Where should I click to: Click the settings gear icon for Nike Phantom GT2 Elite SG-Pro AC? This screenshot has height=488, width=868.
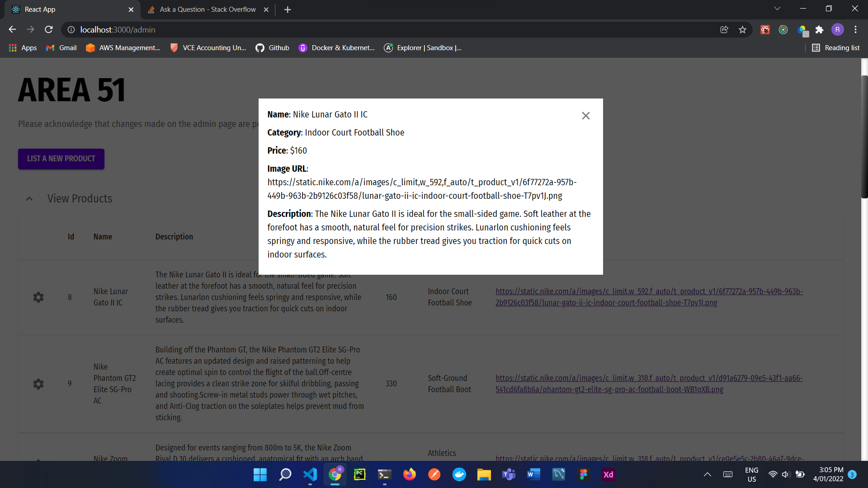click(x=38, y=384)
